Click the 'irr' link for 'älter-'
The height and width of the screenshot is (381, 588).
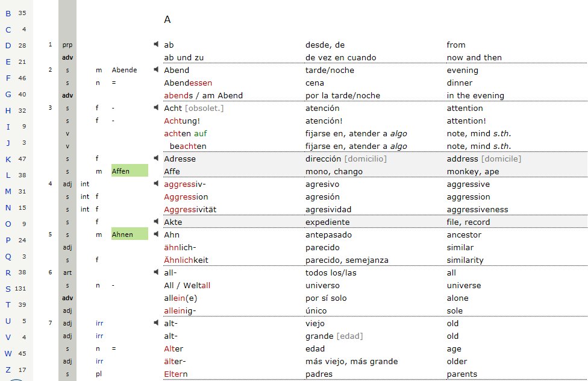pos(99,361)
